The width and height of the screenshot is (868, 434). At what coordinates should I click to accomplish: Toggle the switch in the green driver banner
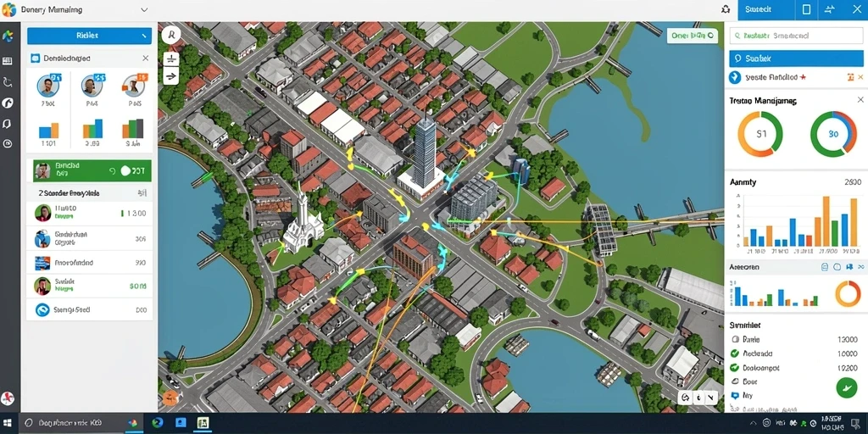[125, 171]
